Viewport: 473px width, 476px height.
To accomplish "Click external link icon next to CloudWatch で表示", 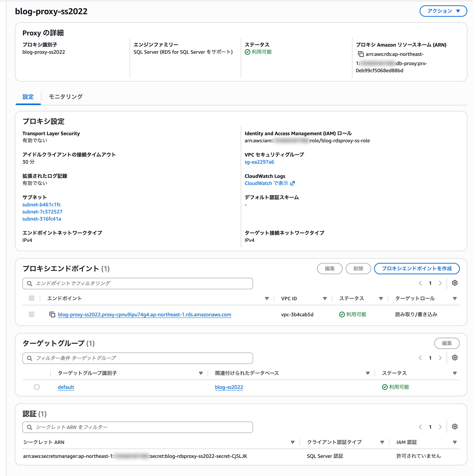I will pos(293,183).
